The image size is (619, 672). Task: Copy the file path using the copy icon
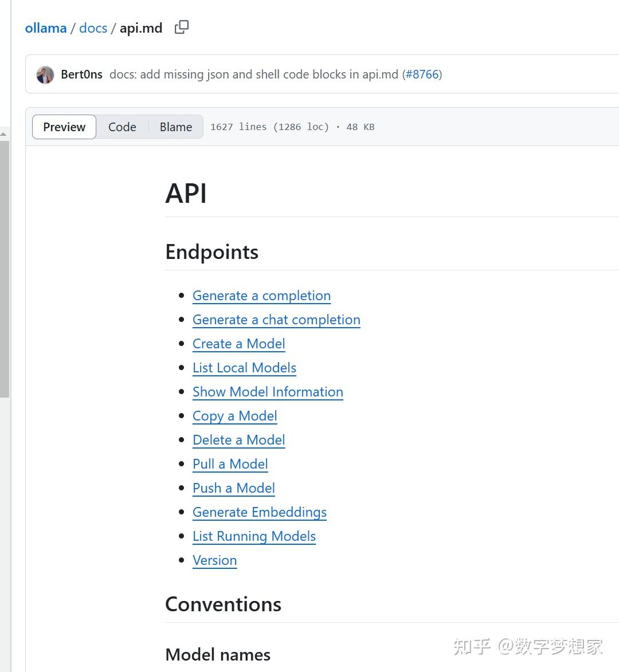pos(181,27)
